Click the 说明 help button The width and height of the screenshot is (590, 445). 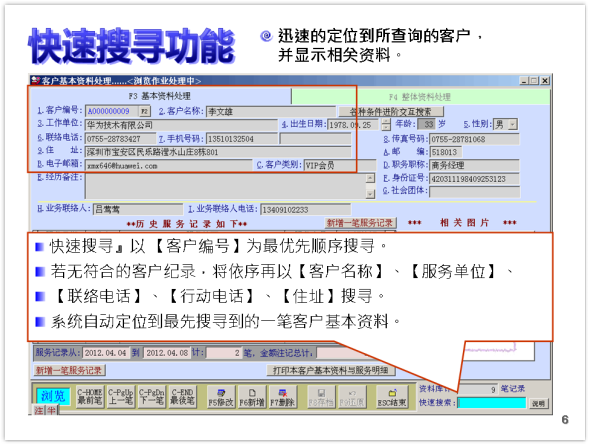(x=538, y=403)
